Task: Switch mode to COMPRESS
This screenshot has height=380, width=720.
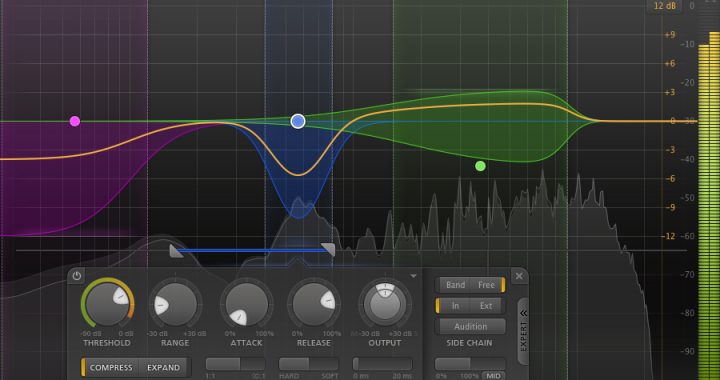Action: [111, 368]
